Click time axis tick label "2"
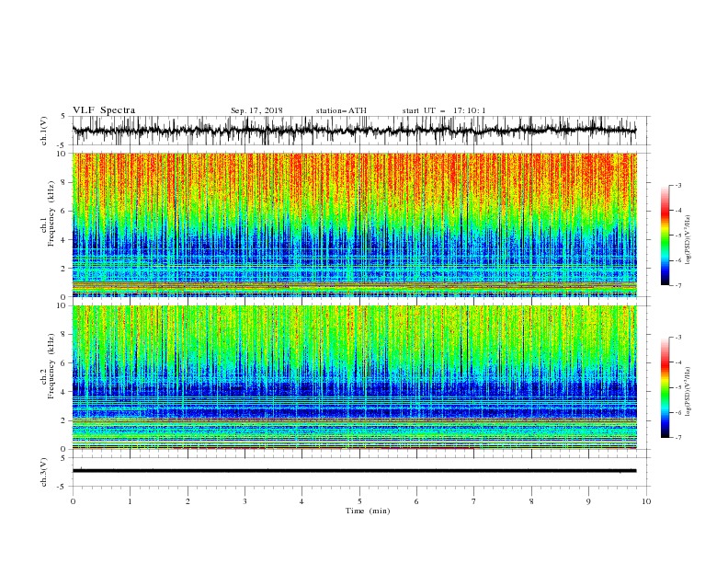The height and width of the screenshot is (563, 728). (x=188, y=501)
